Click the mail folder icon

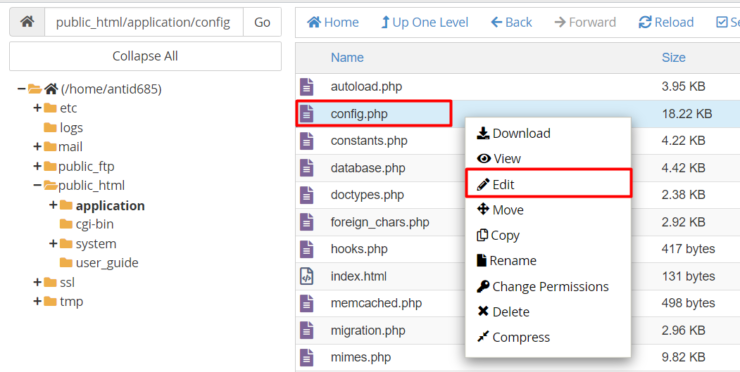pos(50,147)
